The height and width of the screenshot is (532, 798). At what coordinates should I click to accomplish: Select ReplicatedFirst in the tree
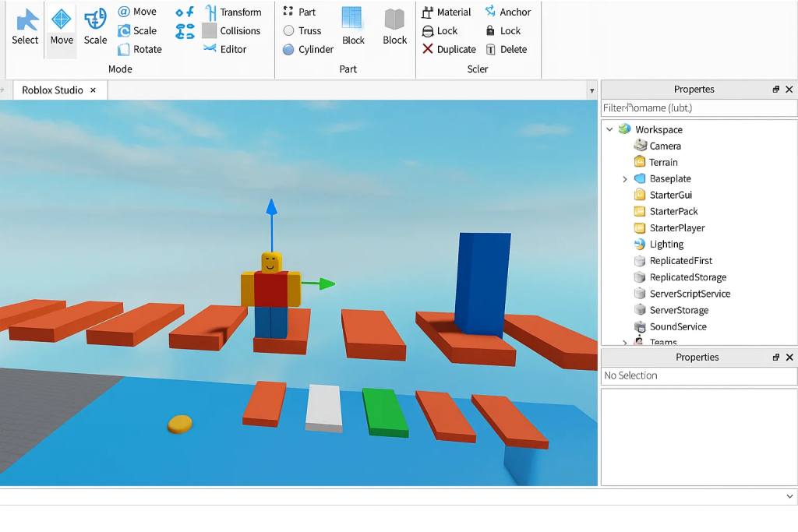(x=680, y=260)
